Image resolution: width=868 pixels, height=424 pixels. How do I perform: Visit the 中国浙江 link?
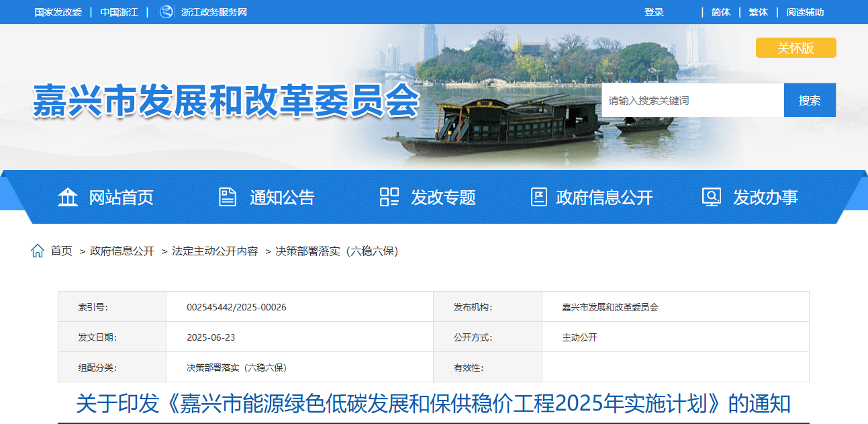(119, 12)
